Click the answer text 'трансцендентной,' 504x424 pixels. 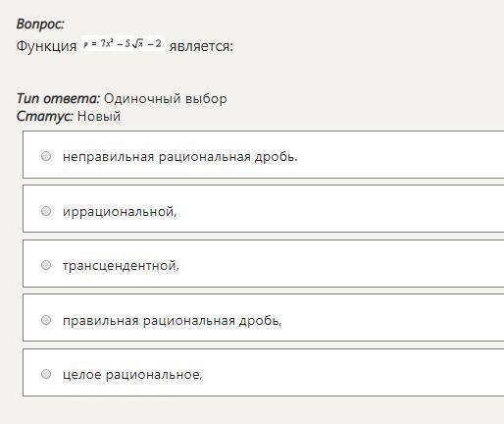(x=121, y=265)
